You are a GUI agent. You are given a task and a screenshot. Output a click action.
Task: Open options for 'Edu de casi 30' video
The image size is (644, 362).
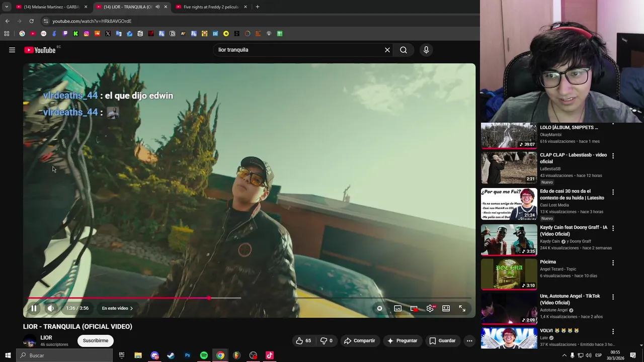point(613,192)
